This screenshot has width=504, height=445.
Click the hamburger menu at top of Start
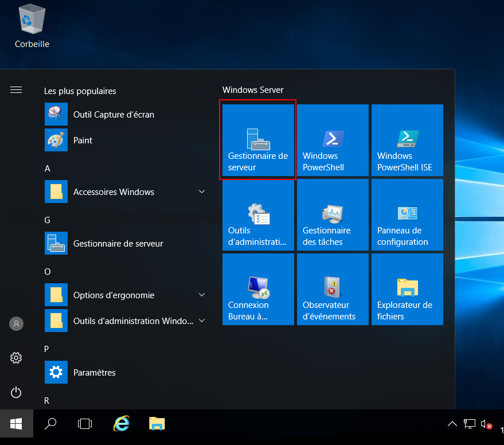coord(16,89)
